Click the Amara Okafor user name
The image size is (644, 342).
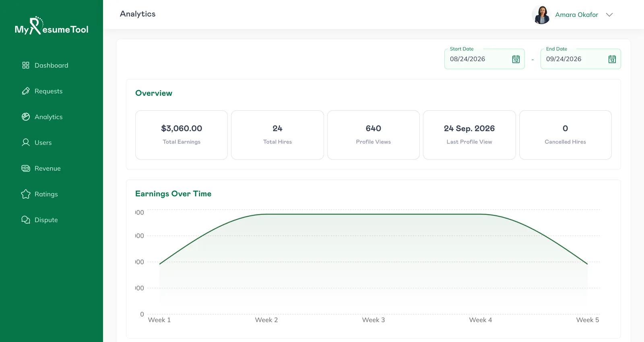tap(576, 15)
